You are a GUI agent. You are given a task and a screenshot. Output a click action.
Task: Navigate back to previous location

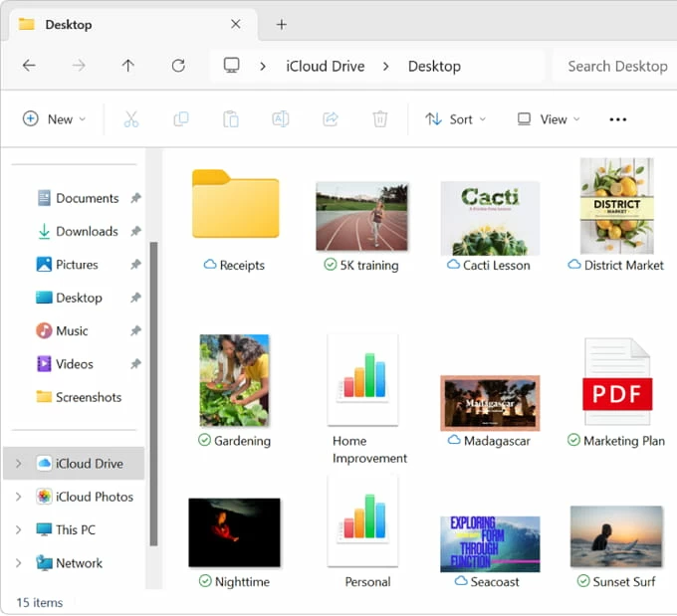click(29, 66)
